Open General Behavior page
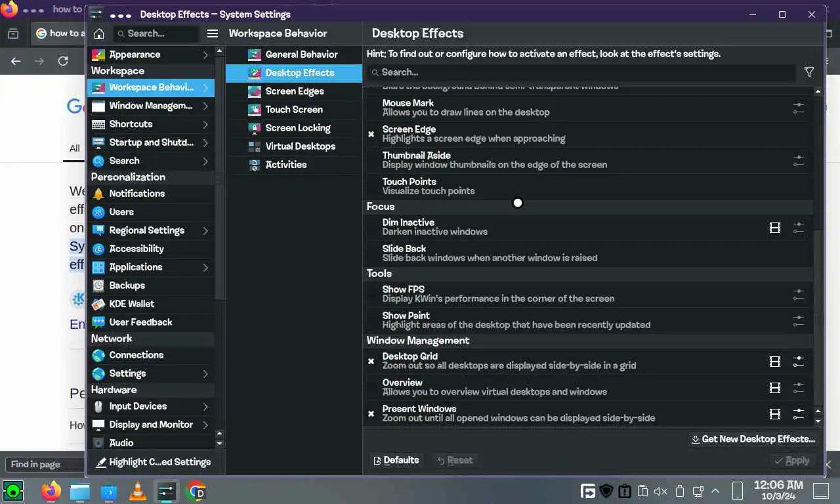This screenshot has width=840, height=504. click(x=294, y=54)
